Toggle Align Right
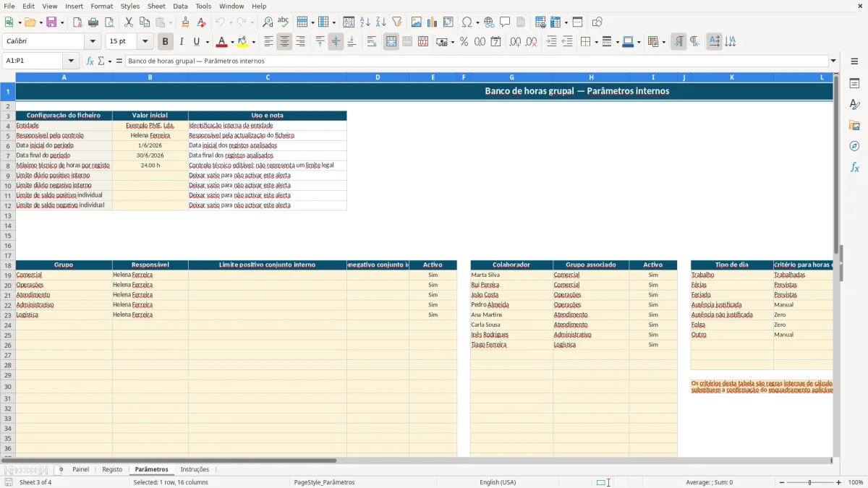This screenshot has width=868, height=488. click(300, 42)
